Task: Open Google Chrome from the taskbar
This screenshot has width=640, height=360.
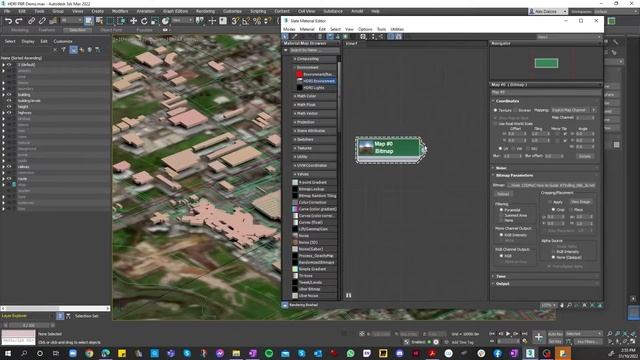Action: pos(89,353)
